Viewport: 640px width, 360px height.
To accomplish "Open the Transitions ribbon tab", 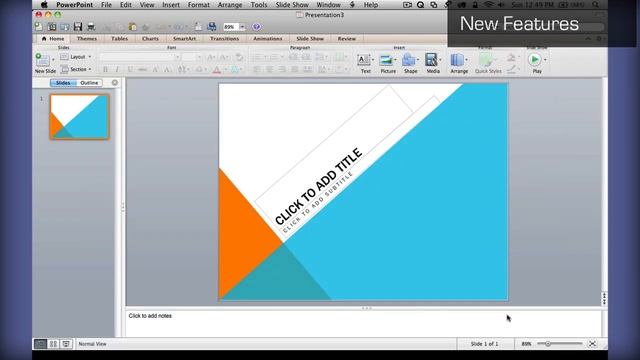I will 224,38.
